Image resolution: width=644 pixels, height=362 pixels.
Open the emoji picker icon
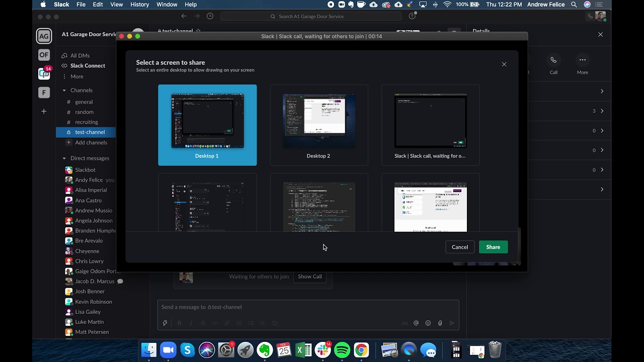pyautogui.click(x=428, y=323)
